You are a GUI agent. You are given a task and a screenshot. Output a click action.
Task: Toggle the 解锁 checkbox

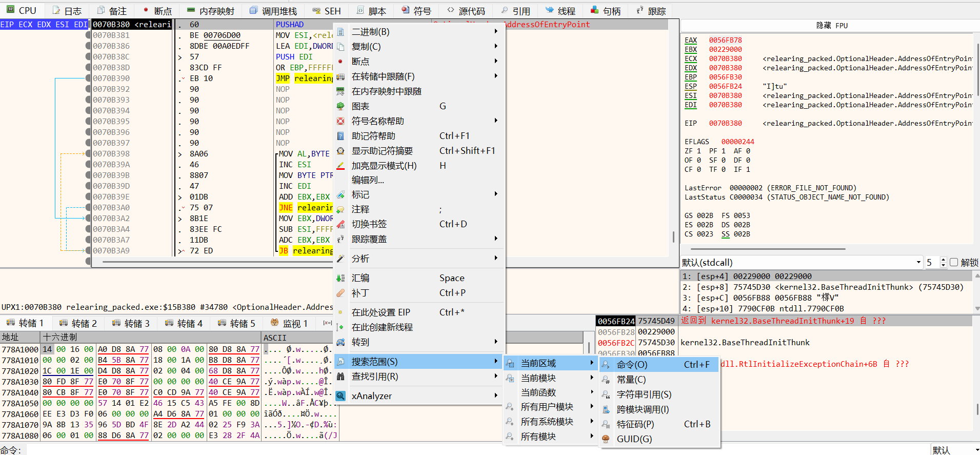click(954, 262)
